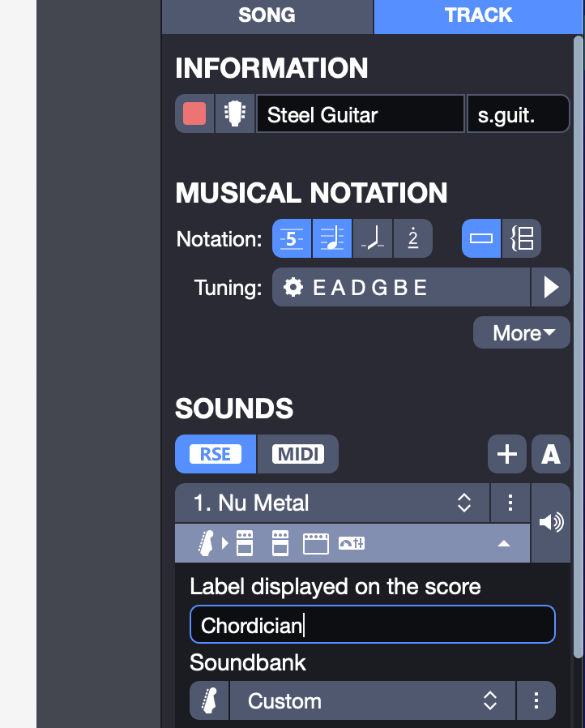585x728 pixels.
Task: Switch to the SONG tab
Action: coord(267,15)
